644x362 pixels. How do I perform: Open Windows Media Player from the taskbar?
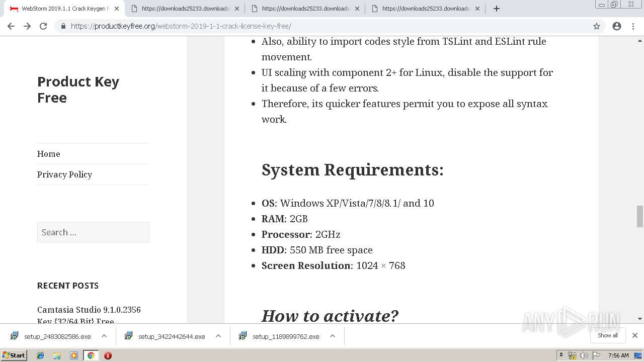[74, 355]
